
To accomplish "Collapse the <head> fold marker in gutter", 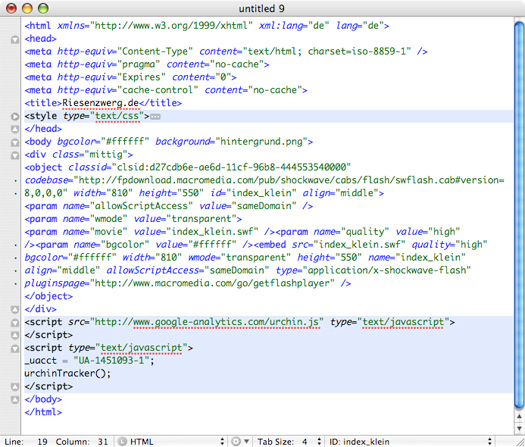I will (15, 40).
